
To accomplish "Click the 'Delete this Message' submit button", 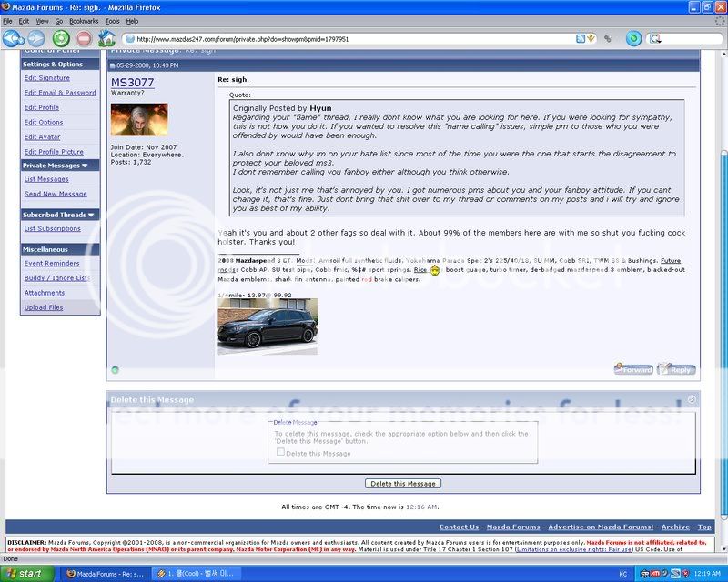I will (403, 484).
